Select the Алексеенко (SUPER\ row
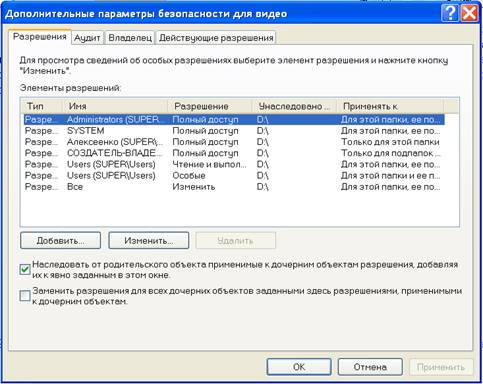Screen dimensions: 483x384 click(234, 142)
